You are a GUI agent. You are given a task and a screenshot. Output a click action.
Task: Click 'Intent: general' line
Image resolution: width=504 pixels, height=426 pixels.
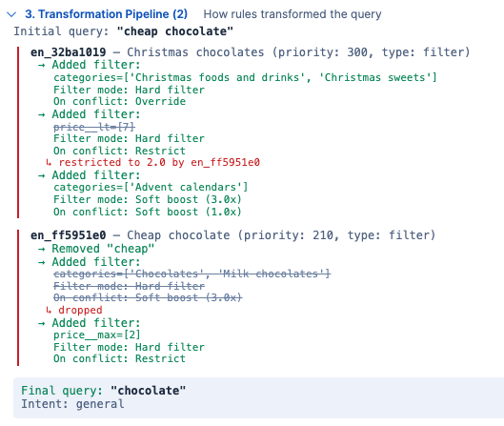[72, 404]
